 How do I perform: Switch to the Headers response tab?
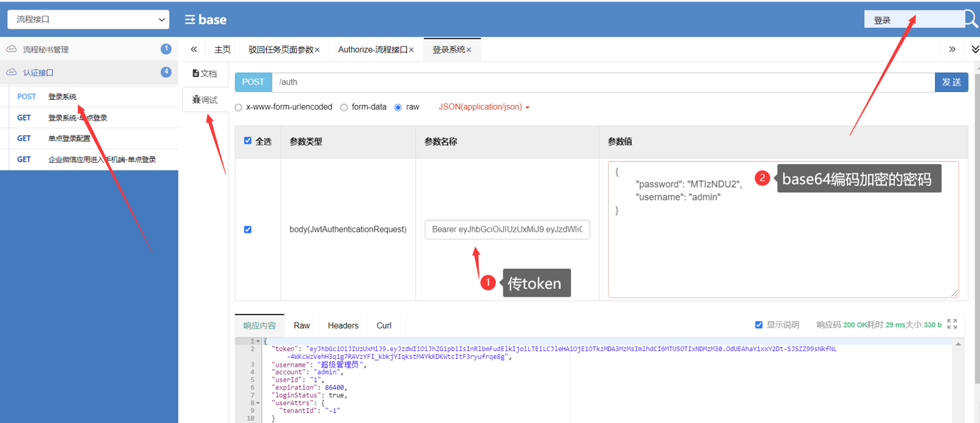(343, 325)
